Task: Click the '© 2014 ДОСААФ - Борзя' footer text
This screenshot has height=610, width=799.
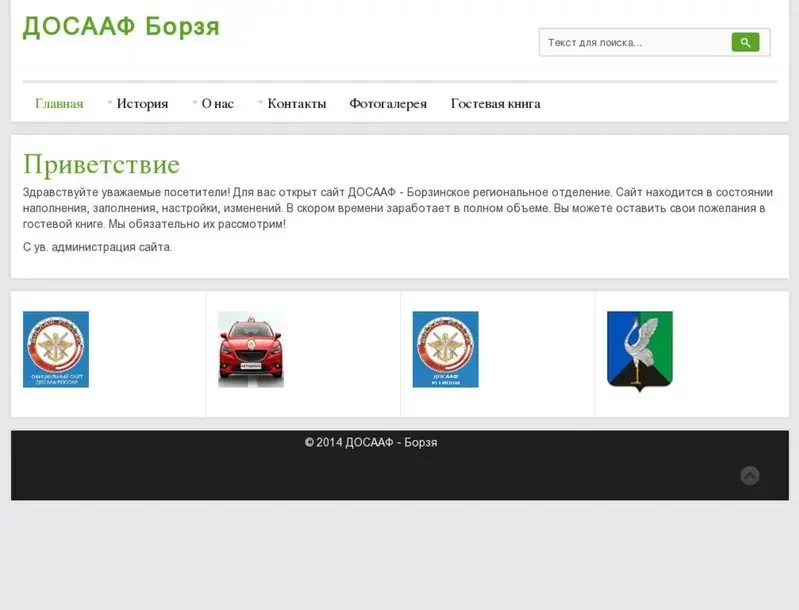Action: 371,442
